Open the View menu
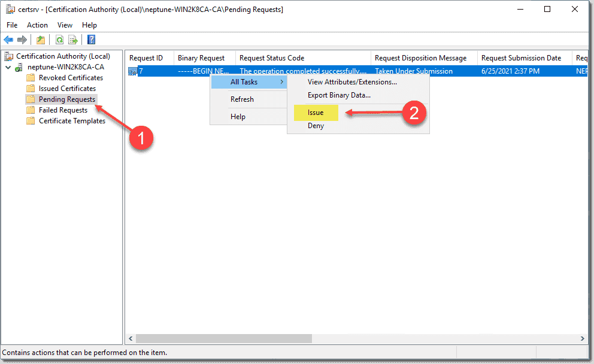Viewport: 594px width, 364px height. [x=65, y=25]
